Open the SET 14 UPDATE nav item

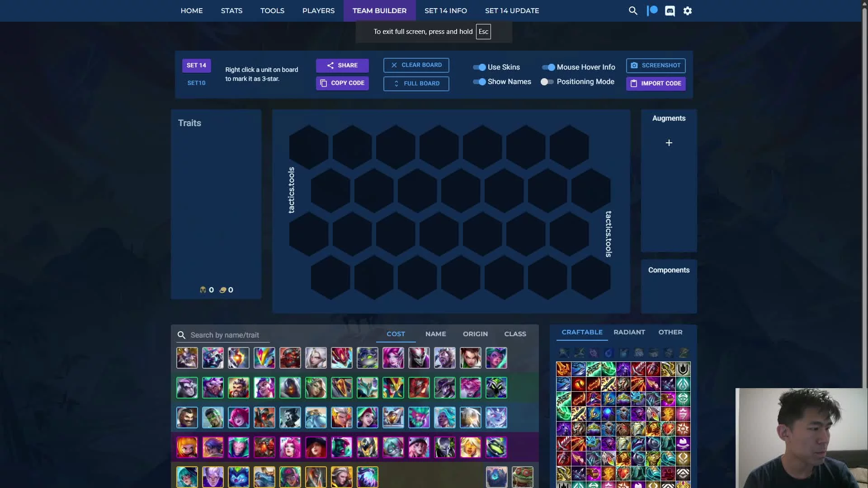point(512,11)
